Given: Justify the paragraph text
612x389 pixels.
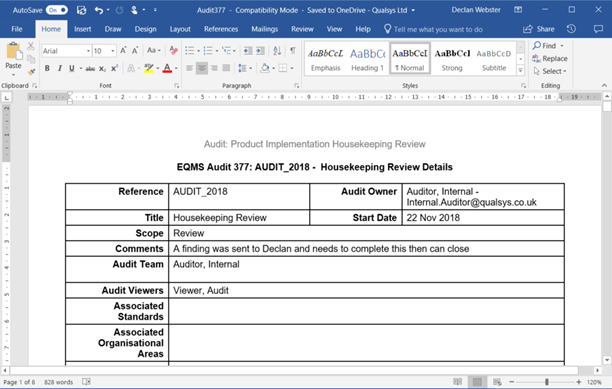Looking at the screenshot, I should [226, 68].
